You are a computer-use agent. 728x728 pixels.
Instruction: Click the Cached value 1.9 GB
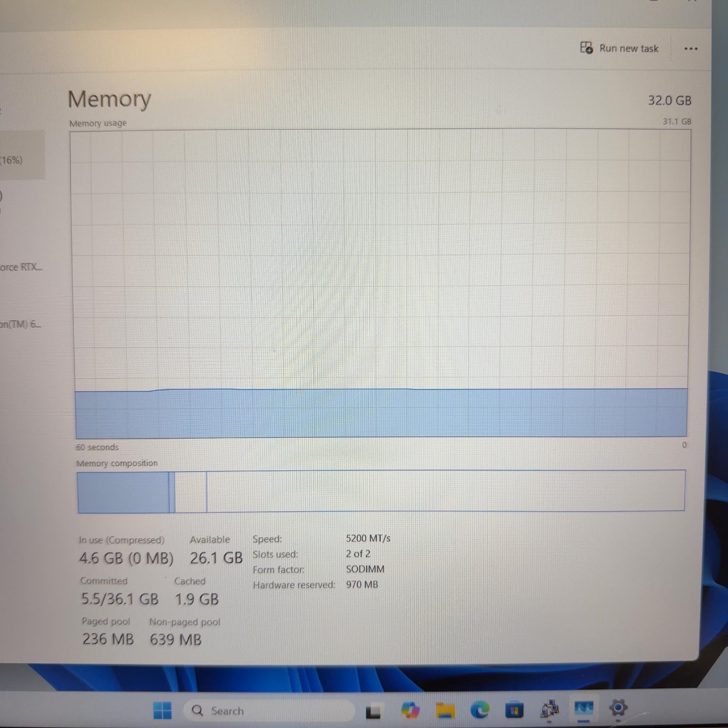[x=197, y=599]
